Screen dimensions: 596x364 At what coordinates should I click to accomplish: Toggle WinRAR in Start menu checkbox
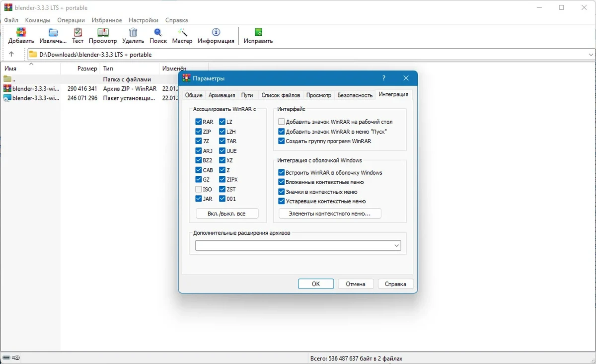click(282, 132)
